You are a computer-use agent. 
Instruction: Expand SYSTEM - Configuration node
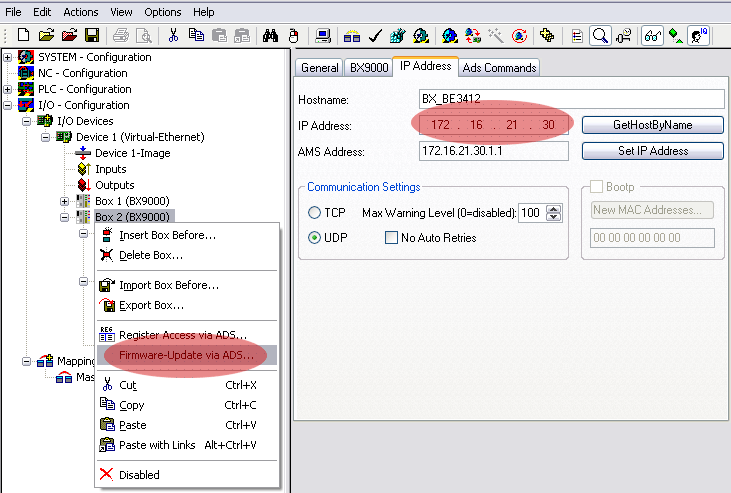tap(7, 58)
